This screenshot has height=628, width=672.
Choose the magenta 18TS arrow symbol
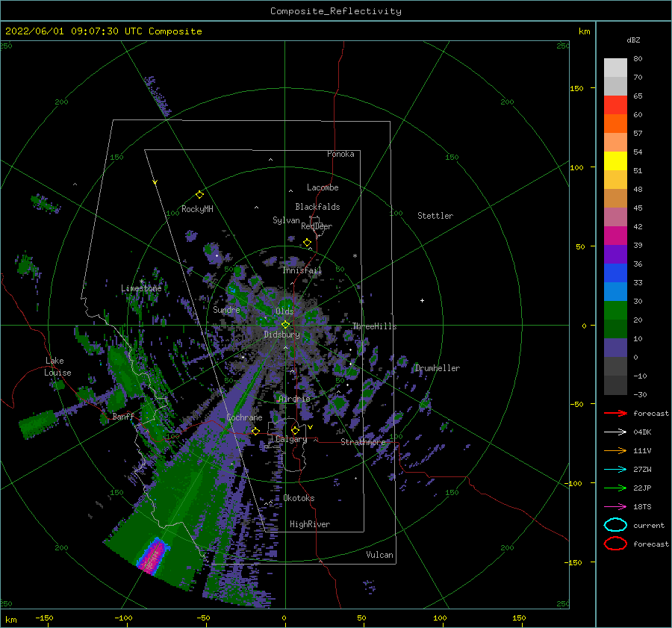click(615, 507)
